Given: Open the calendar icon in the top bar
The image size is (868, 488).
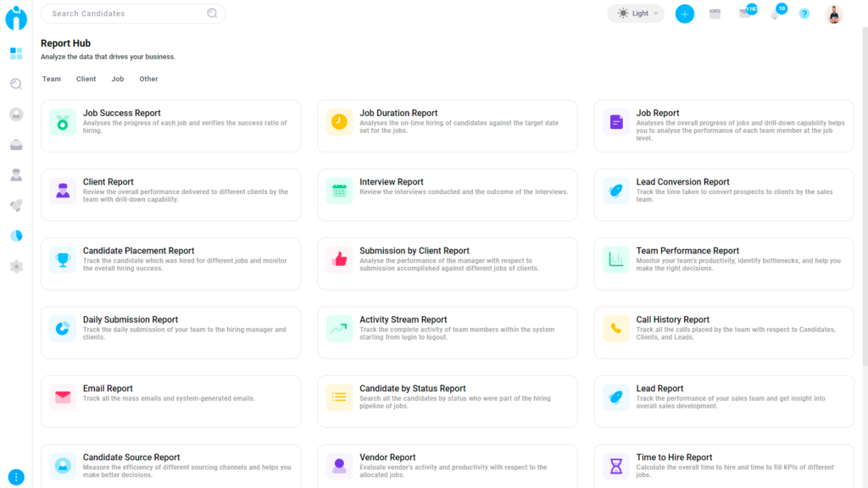Looking at the screenshot, I should tap(714, 13).
